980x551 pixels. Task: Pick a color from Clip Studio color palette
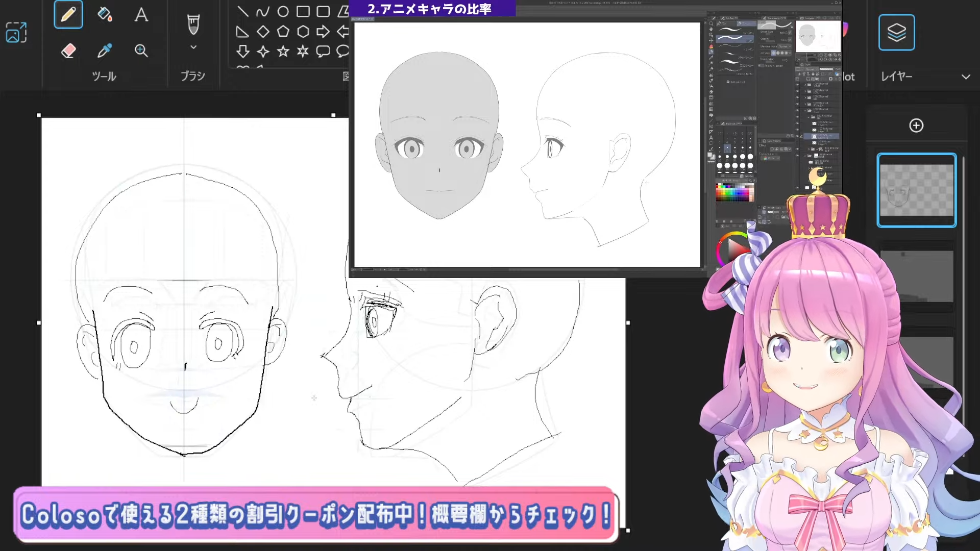[734, 193]
